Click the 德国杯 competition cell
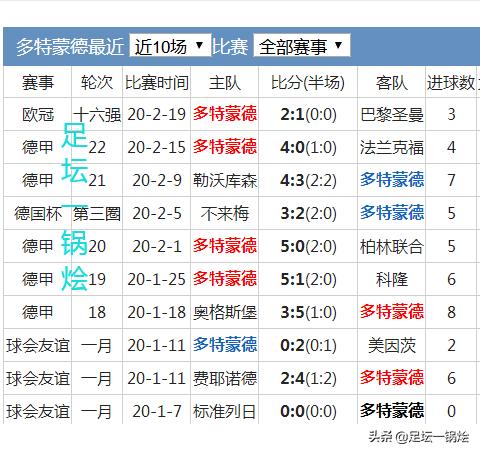This screenshot has width=480, height=454. point(38,213)
